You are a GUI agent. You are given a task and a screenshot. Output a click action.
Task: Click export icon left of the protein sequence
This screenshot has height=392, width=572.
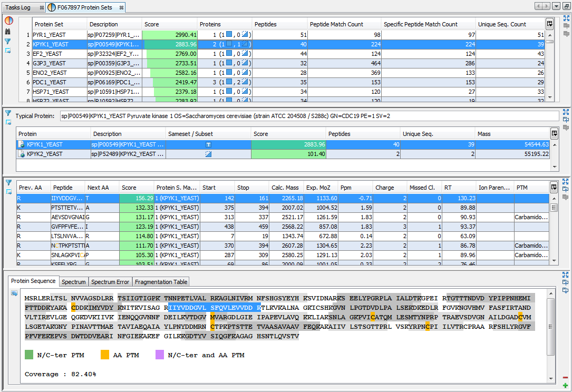click(14, 293)
